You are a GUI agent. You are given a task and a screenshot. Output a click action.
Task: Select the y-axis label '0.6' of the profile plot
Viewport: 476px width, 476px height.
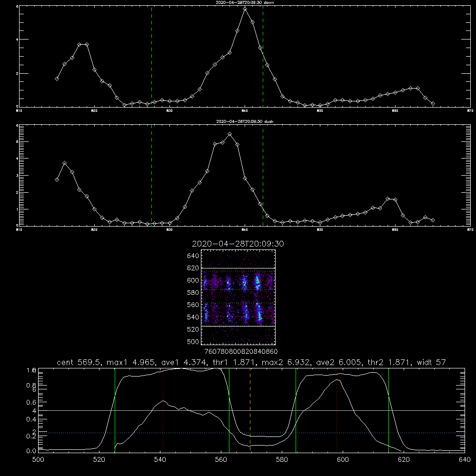pos(31,402)
